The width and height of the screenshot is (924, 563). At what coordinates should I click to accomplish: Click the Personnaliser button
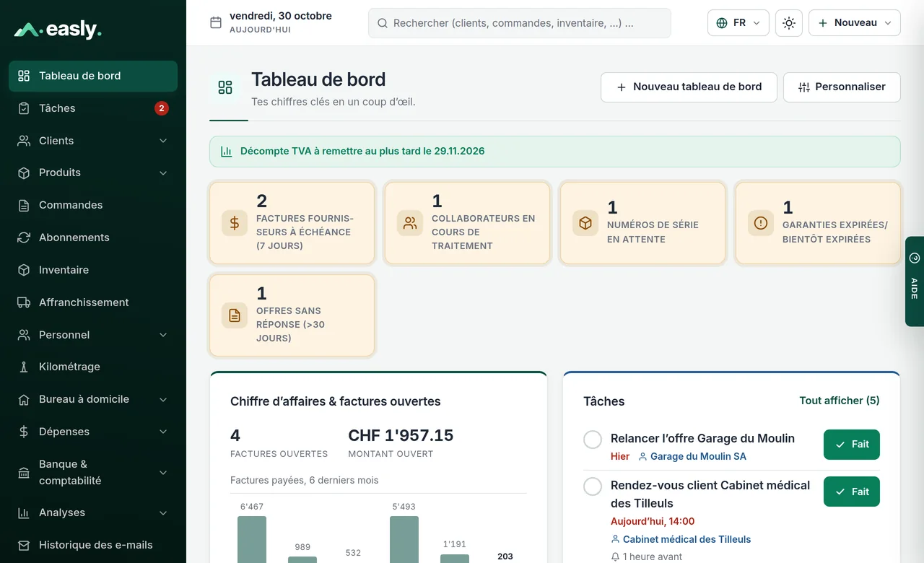click(842, 87)
